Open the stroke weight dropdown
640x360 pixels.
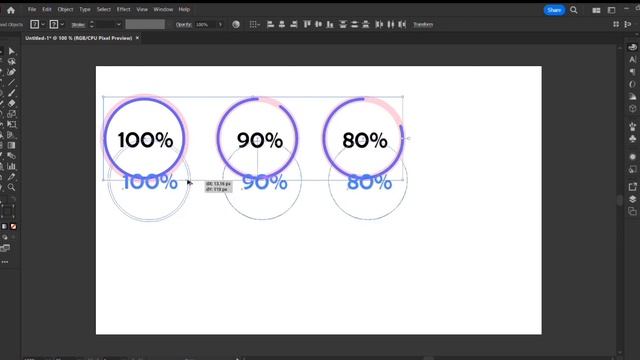[x=118, y=24]
